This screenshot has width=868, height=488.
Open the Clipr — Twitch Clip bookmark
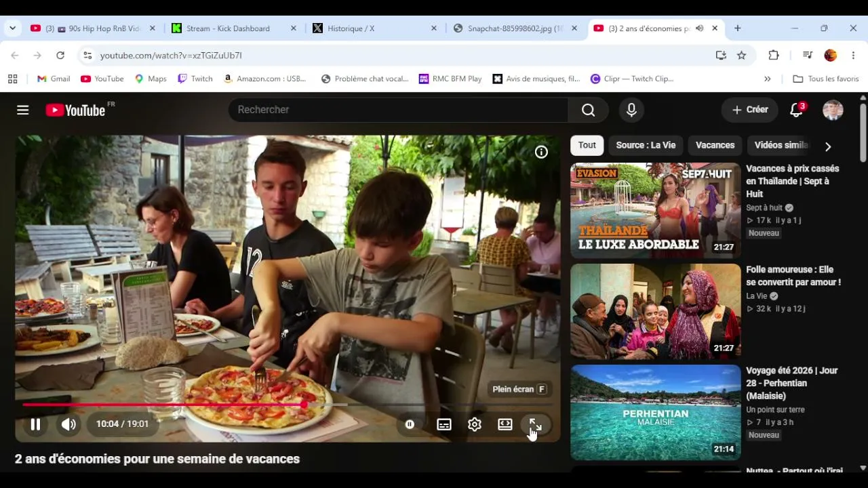[x=632, y=79]
